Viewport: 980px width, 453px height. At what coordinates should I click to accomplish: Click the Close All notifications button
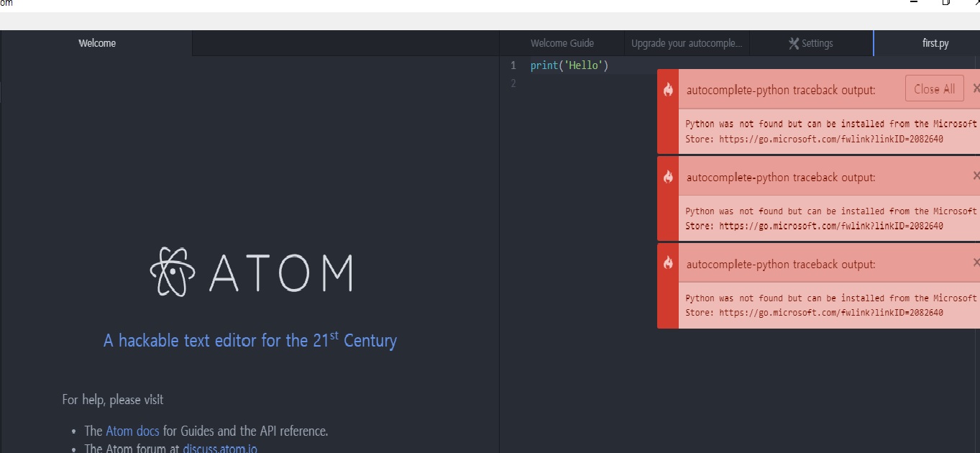[934, 89]
